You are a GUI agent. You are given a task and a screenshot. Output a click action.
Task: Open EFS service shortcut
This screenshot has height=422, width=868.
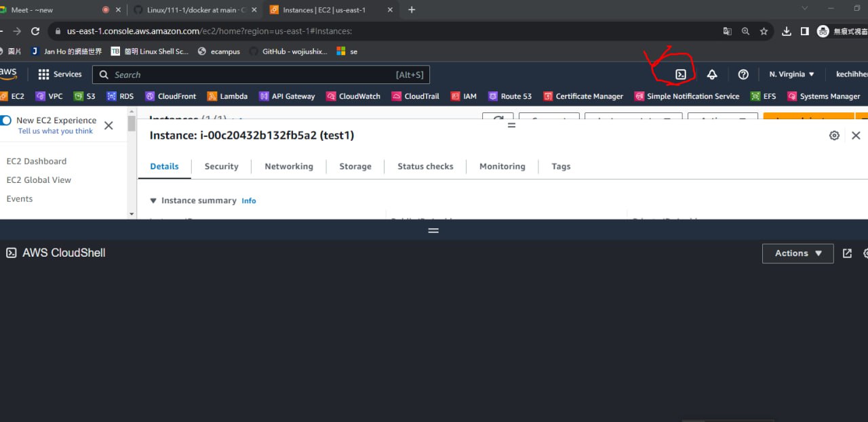click(764, 96)
